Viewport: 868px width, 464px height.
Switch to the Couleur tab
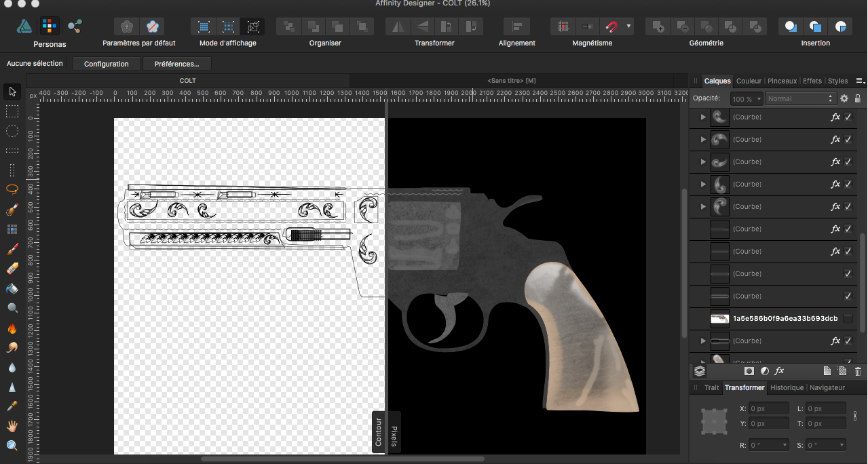(749, 81)
